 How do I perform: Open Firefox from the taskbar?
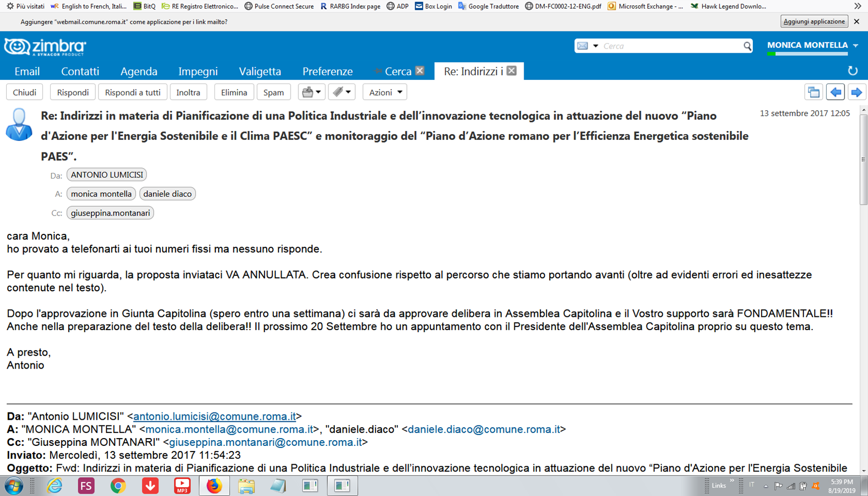[214, 486]
